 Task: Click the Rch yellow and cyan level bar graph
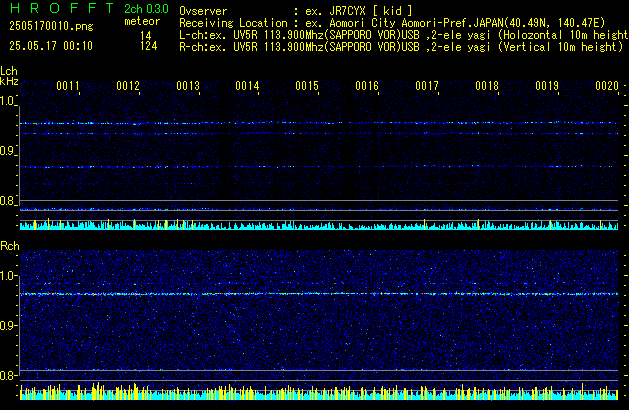(x=319, y=392)
